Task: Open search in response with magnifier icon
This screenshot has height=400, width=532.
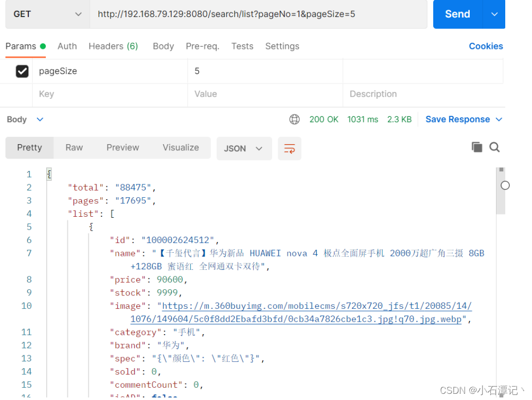Action: (x=494, y=147)
